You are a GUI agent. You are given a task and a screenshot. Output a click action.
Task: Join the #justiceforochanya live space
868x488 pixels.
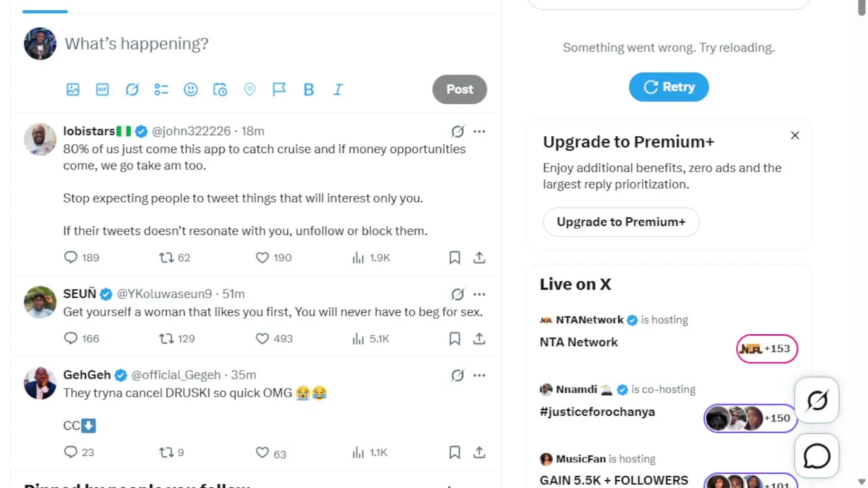750,418
